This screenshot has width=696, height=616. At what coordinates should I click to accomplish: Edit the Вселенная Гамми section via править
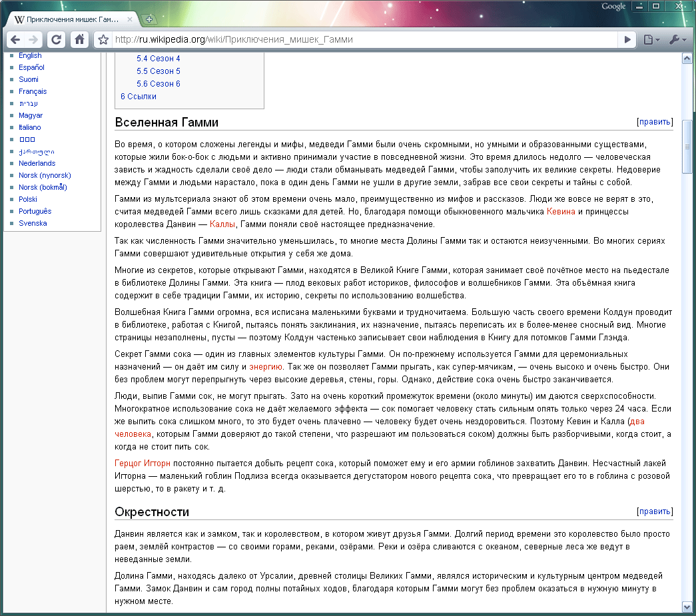[x=655, y=122]
